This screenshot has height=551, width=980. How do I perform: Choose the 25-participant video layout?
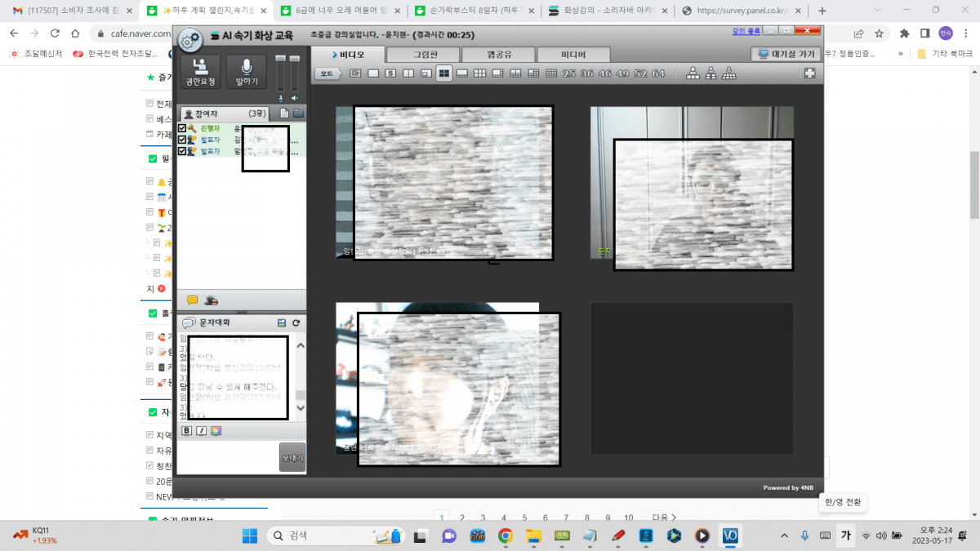569,73
